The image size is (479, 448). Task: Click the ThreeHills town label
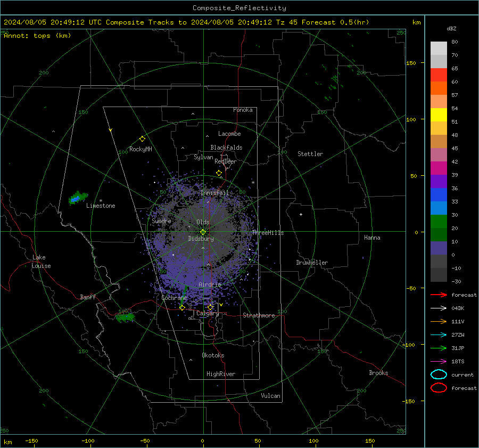tap(268, 233)
